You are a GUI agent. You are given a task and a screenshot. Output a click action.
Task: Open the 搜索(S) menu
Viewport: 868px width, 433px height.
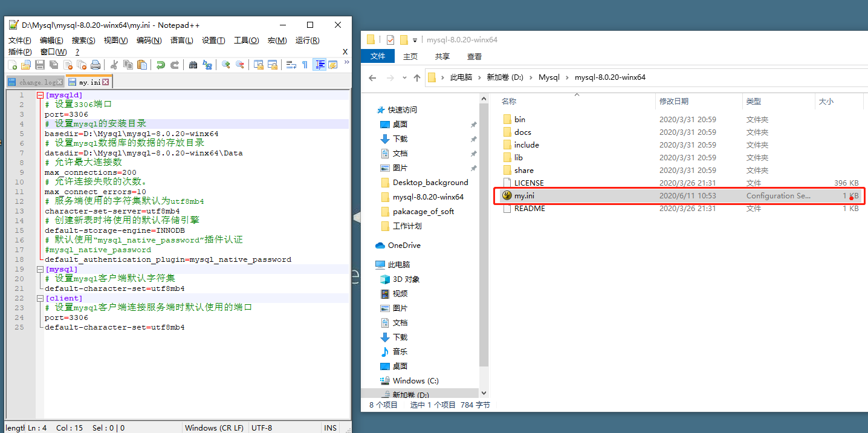(x=83, y=41)
